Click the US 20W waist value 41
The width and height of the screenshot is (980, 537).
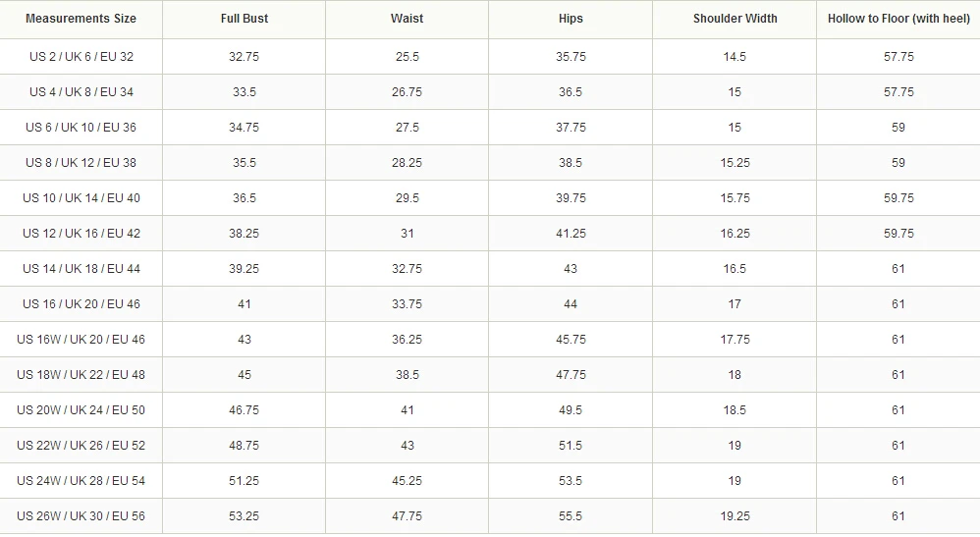pos(407,410)
